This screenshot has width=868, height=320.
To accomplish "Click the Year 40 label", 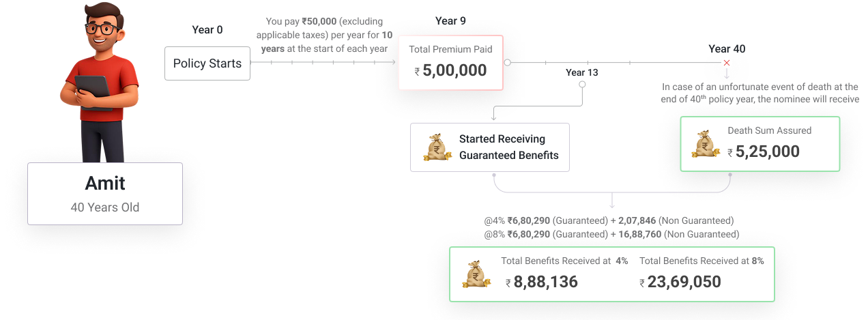I will click(727, 48).
